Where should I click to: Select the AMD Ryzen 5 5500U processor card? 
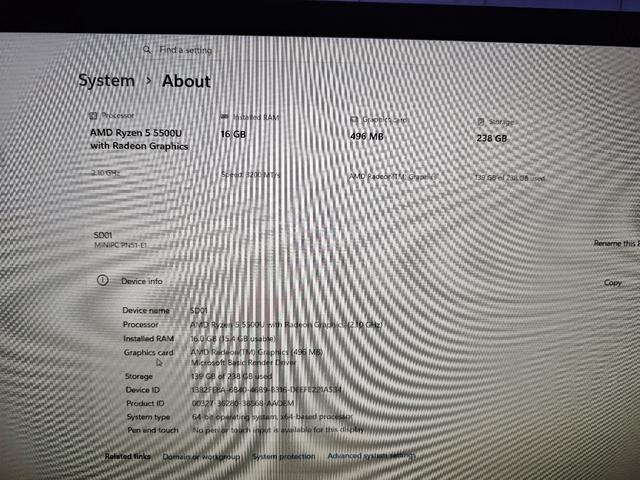pyautogui.click(x=145, y=144)
